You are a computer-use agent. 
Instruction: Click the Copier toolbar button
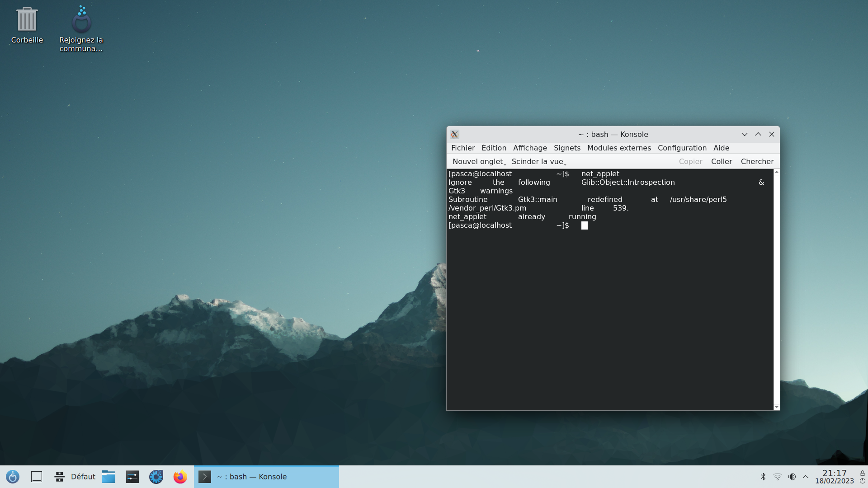click(x=690, y=161)
